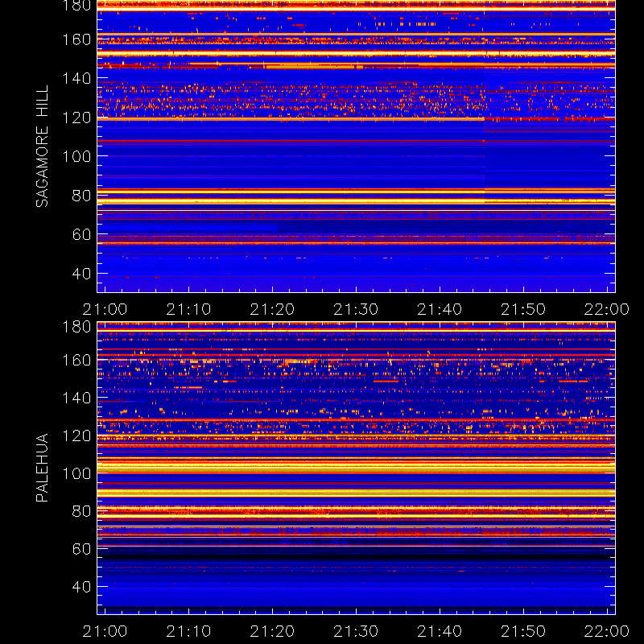Image resolution: width=644 pixels, height=644 pixels.
Task: Click the PALEHUA axis title
Action: (x=42, y=468)
